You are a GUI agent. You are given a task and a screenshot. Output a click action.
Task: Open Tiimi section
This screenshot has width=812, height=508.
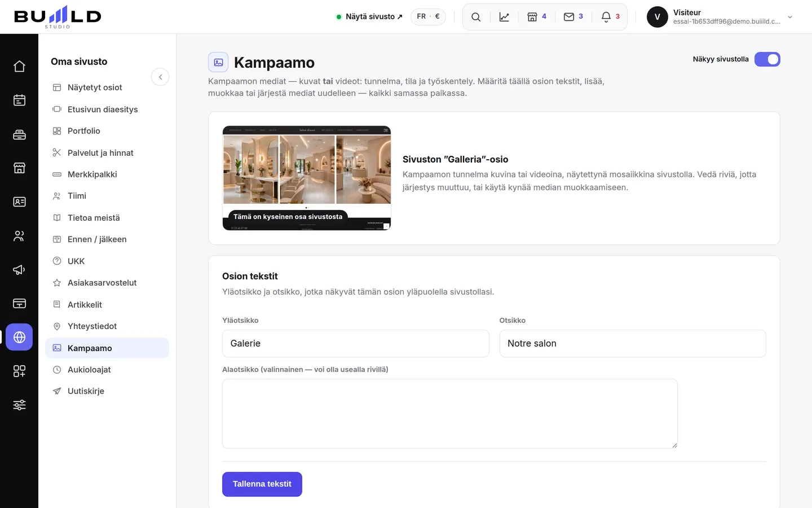tap(107, 196)
